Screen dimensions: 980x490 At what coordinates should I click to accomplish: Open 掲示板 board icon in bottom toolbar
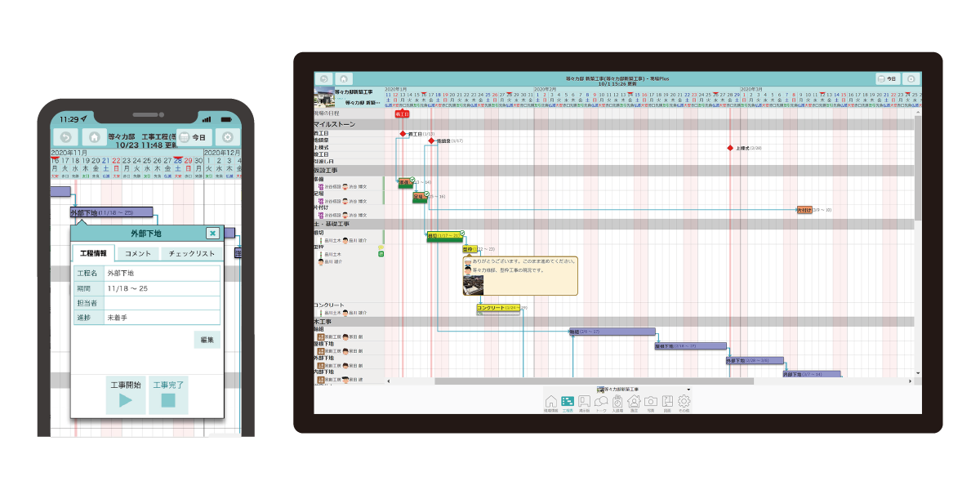[584, 401]
